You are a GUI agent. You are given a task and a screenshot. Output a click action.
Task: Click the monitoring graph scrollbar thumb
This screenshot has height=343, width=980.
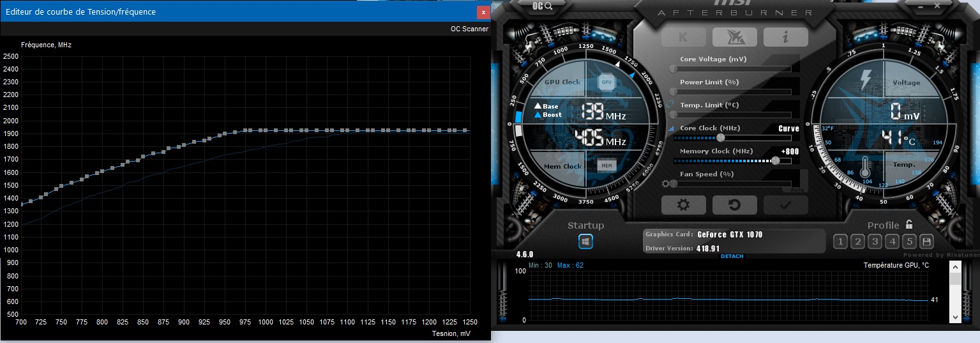click(x=955, y=279)
